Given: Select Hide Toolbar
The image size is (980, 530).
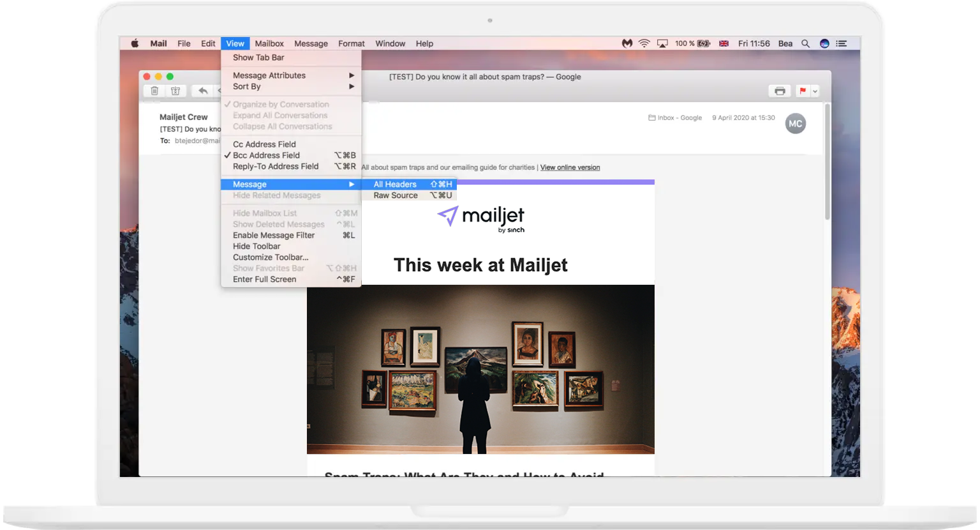Looking at the screenshot, I should coord(291,246).
